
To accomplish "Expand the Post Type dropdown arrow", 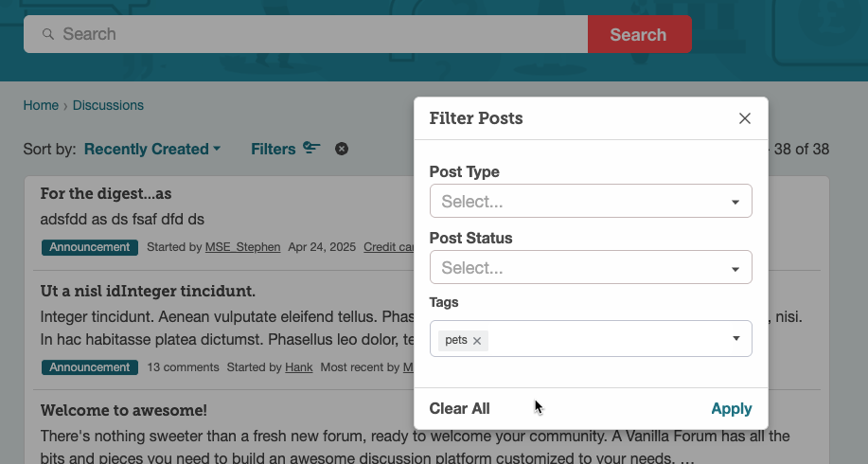I will click(x=735, y=202).
